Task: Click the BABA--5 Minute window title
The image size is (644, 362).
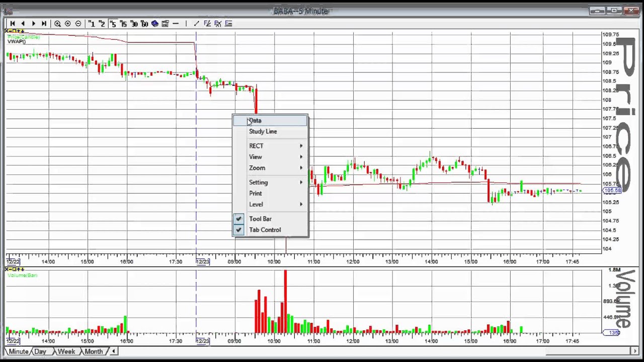Action: coord(301,11)
